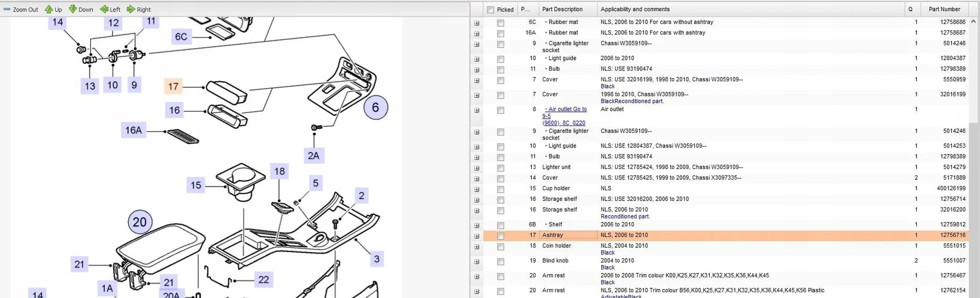
Task: Click the 'Coin holder' description cell
Action: pos(556,245)
